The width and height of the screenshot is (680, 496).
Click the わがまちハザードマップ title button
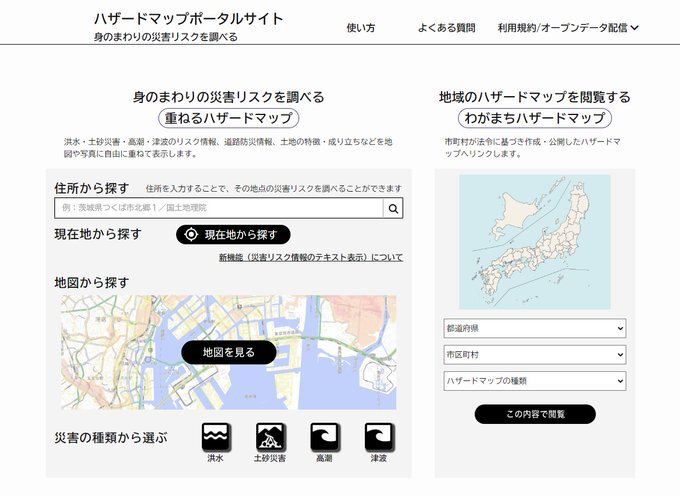coord(535,118)
